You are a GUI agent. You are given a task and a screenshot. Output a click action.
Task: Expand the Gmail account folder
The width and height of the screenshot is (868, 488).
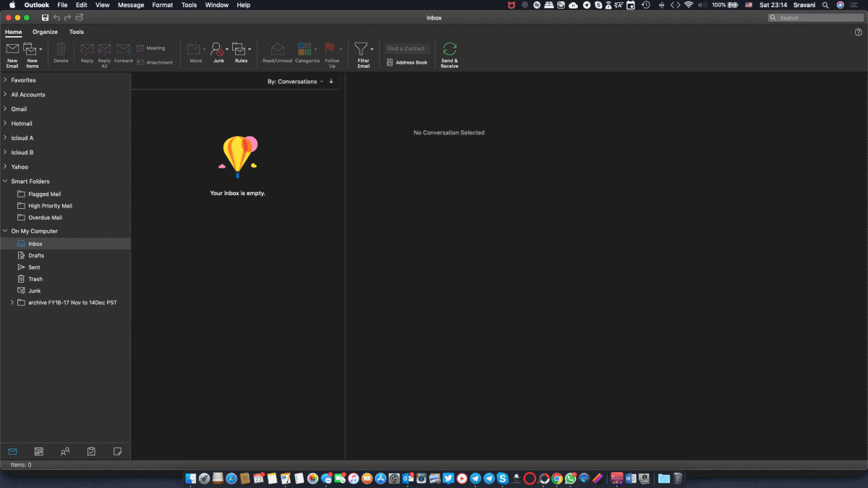(6, 109)
